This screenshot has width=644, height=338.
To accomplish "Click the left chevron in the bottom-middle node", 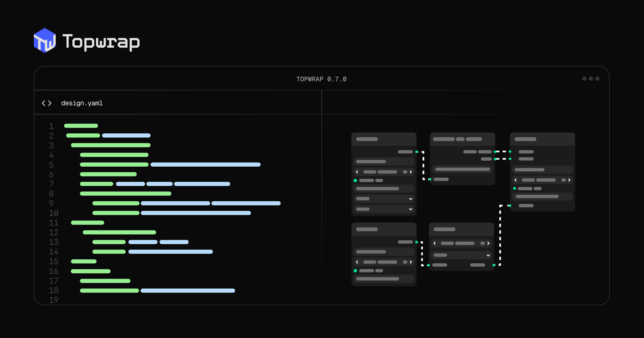I will [435, 243].
